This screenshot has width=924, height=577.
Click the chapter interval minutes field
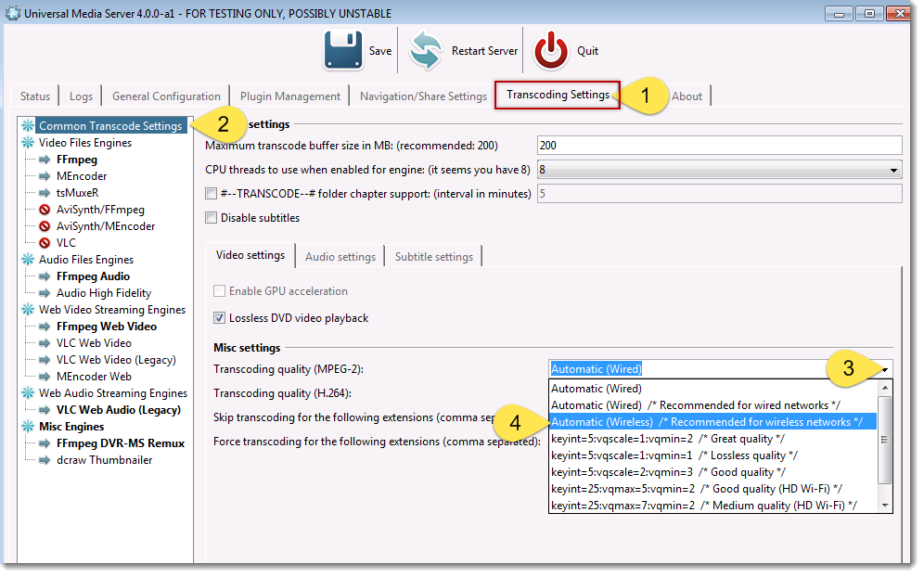pyautogui.click(x=720, y=193)
